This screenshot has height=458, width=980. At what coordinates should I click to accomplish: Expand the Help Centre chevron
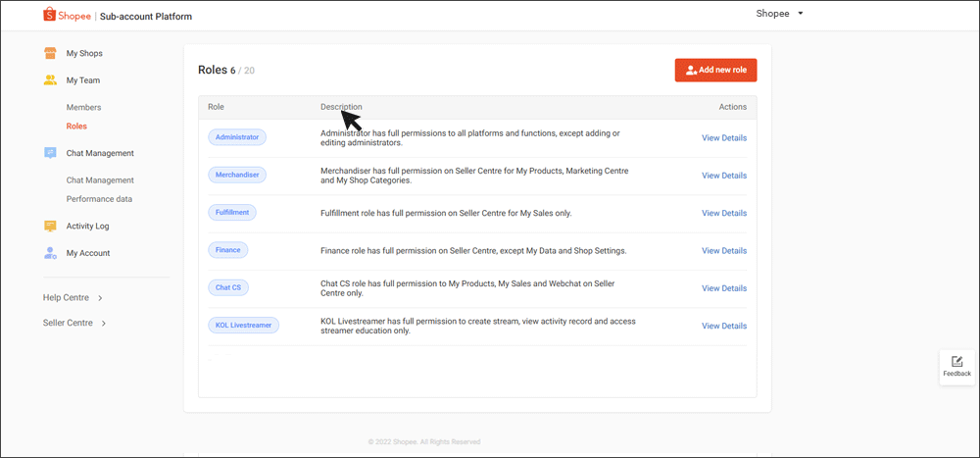[x=100, y=298]
